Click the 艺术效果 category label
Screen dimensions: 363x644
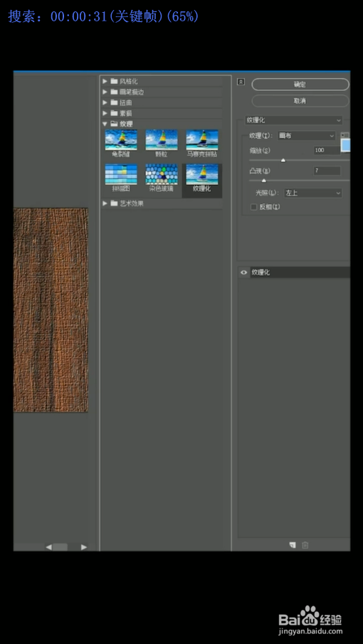(x=132, y=204)
